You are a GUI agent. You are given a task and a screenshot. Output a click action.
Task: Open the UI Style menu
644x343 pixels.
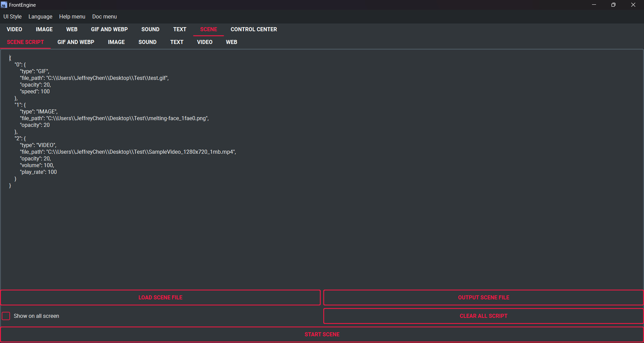click(x=12, y=16)
